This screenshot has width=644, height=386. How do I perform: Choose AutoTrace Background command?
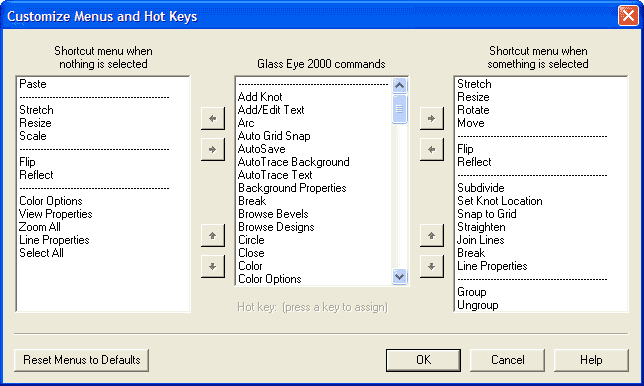294,162
